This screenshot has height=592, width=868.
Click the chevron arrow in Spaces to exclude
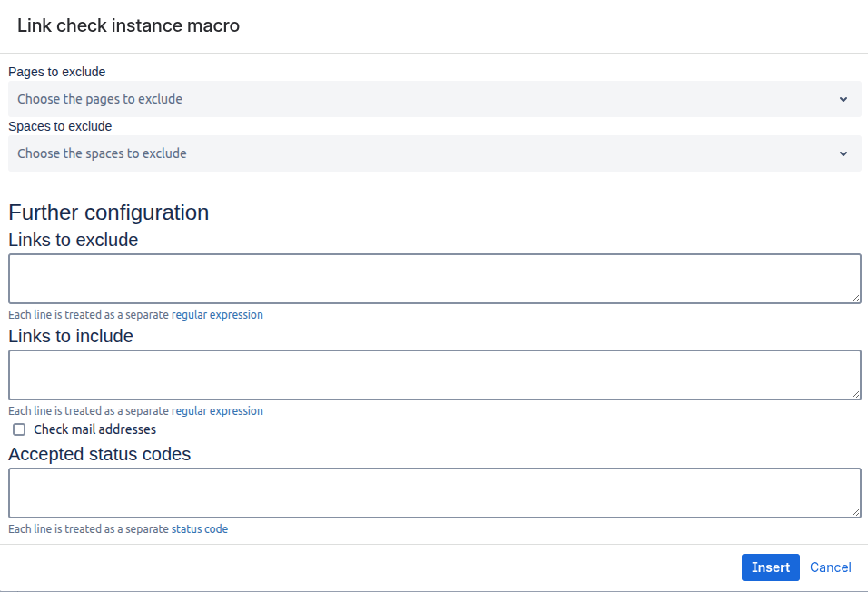(x=843, y=153)
